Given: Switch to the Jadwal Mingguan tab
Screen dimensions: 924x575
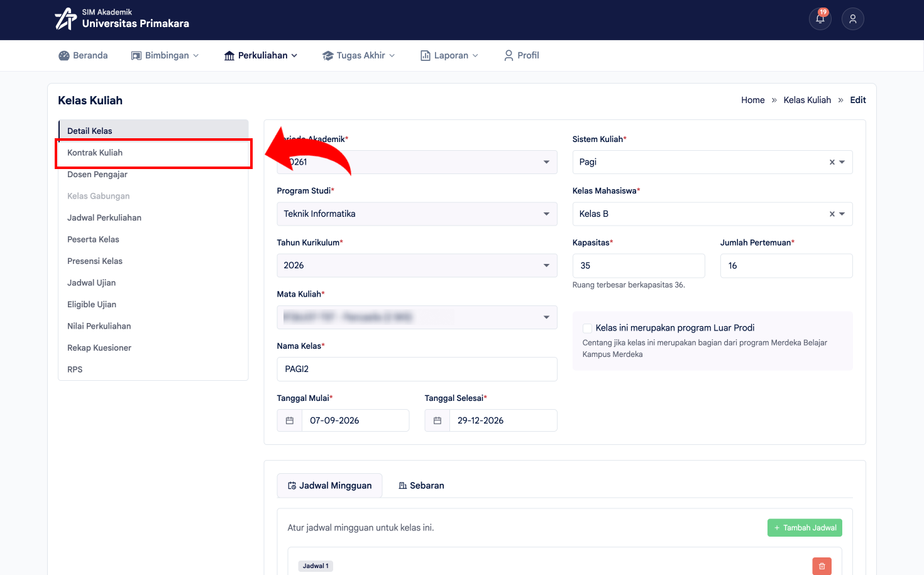Looking at the screenshot, I should (329, 486).
